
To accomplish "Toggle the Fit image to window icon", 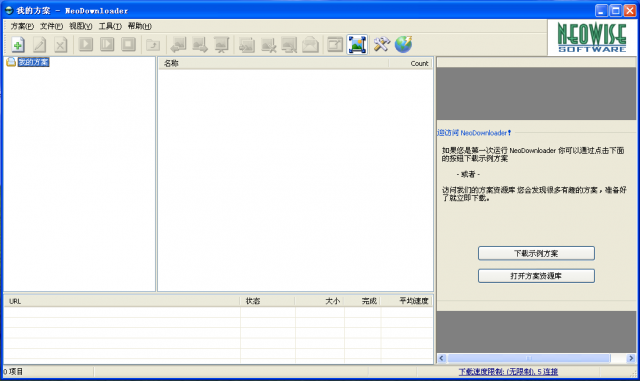I will click(x=357, y=45).
